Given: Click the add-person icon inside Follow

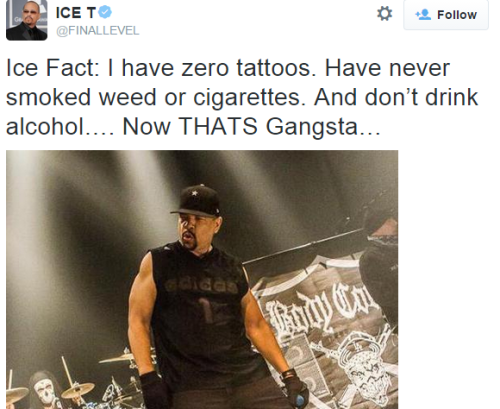Looking at the screenshot, I should point(423,15).
